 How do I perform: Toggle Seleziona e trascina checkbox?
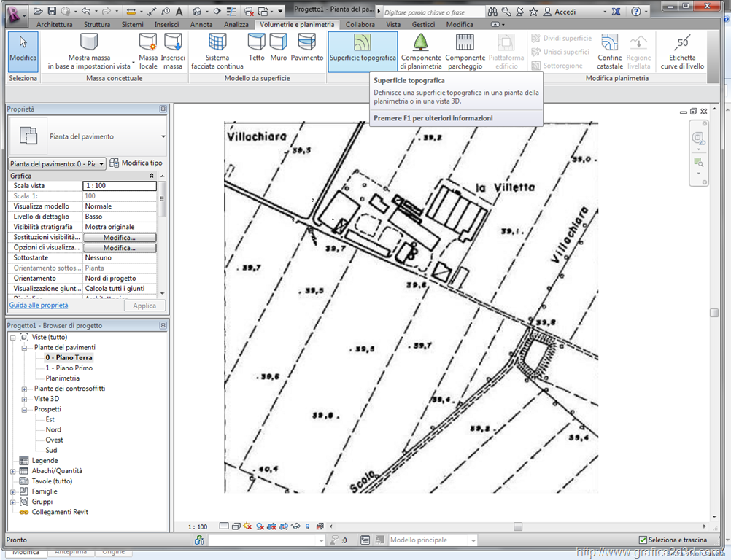[x=643, y=540]
